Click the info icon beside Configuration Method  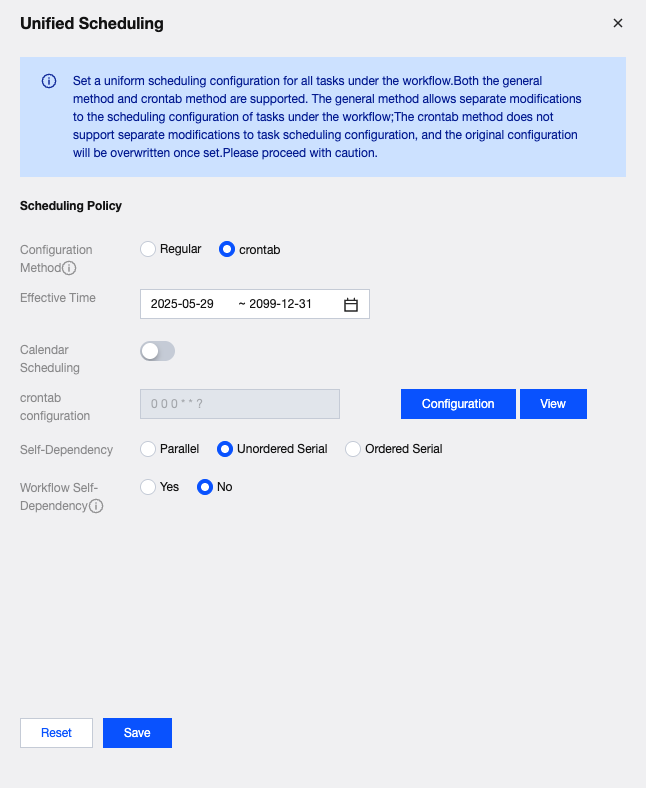[x=69, y=268]
